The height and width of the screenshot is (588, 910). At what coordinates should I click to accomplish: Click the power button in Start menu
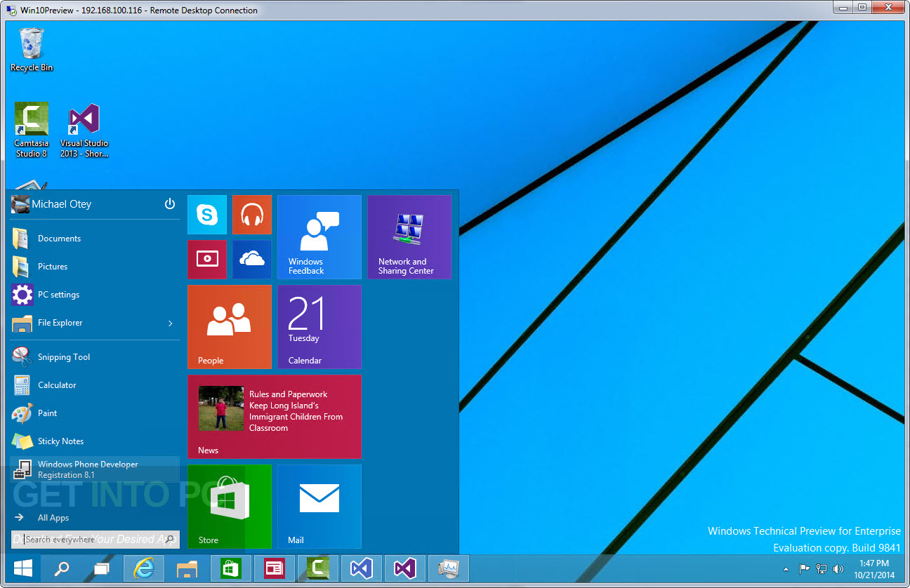(169, 204)
